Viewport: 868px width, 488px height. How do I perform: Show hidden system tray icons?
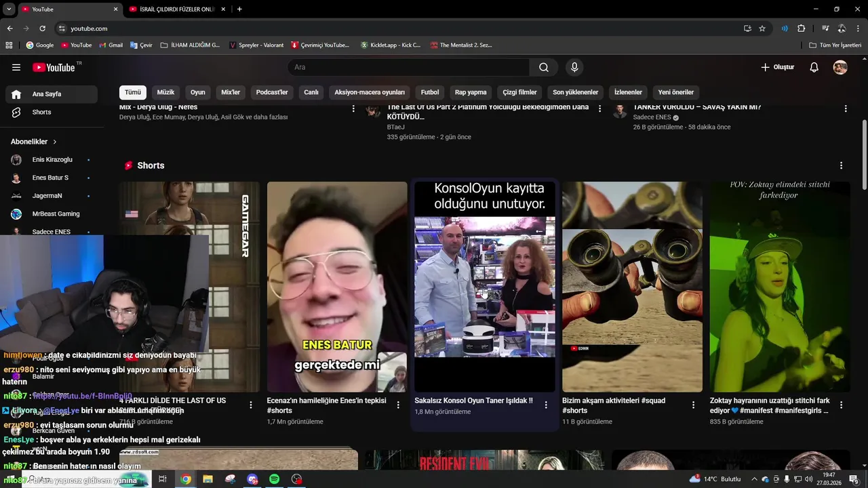754,479
